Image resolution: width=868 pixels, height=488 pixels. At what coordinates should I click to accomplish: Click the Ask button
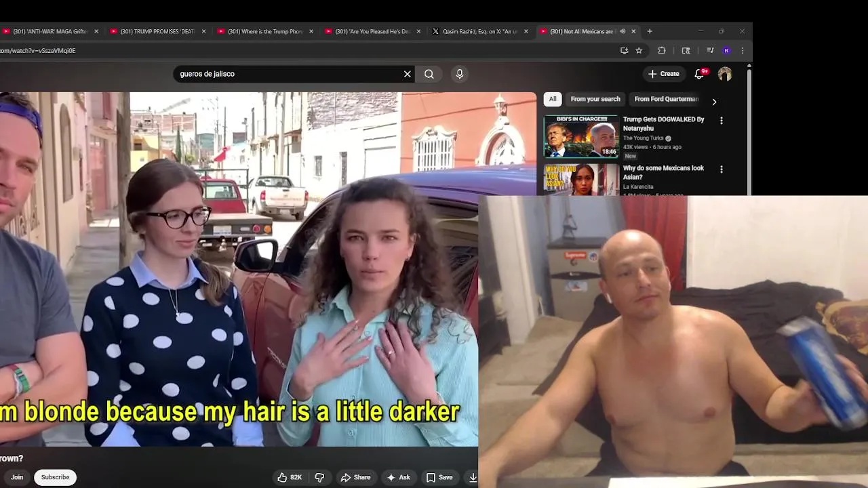click(398, 477)
